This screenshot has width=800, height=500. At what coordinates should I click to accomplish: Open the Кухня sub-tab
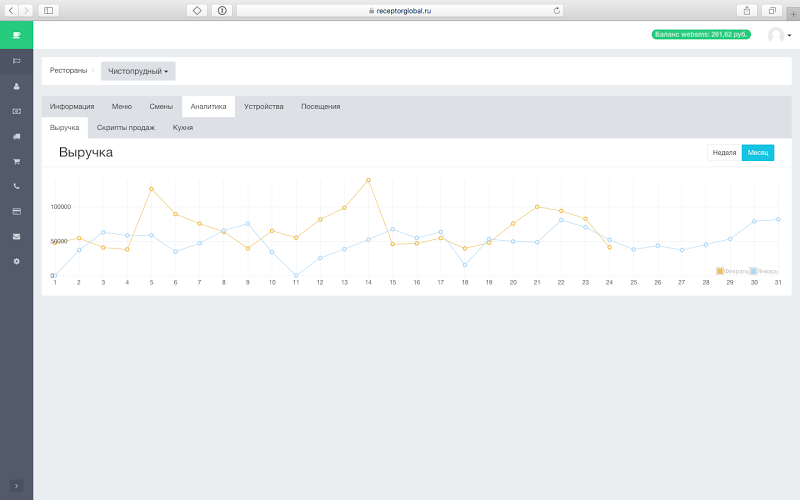pos(183,128)
